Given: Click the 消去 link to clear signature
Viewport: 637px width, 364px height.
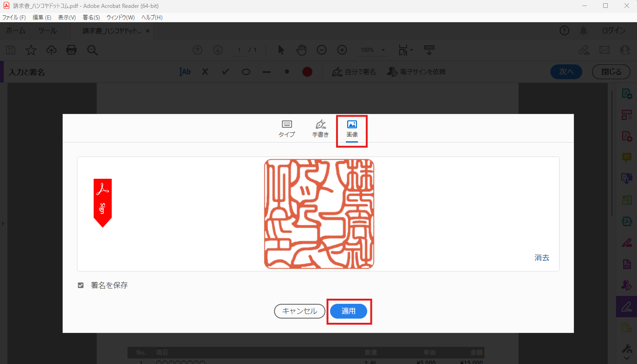Looking at the screenshot, I should (x=541, y=257).
